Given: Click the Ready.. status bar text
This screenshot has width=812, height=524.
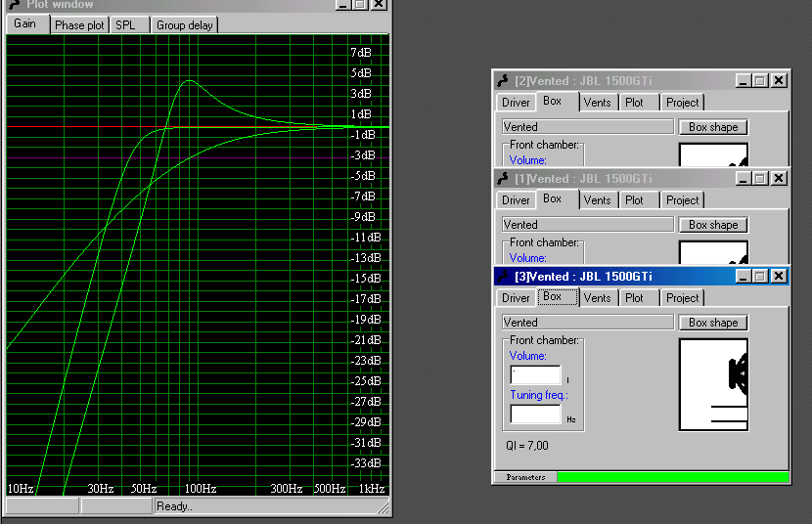Looking at the screenshot, I should click(174, 506).
